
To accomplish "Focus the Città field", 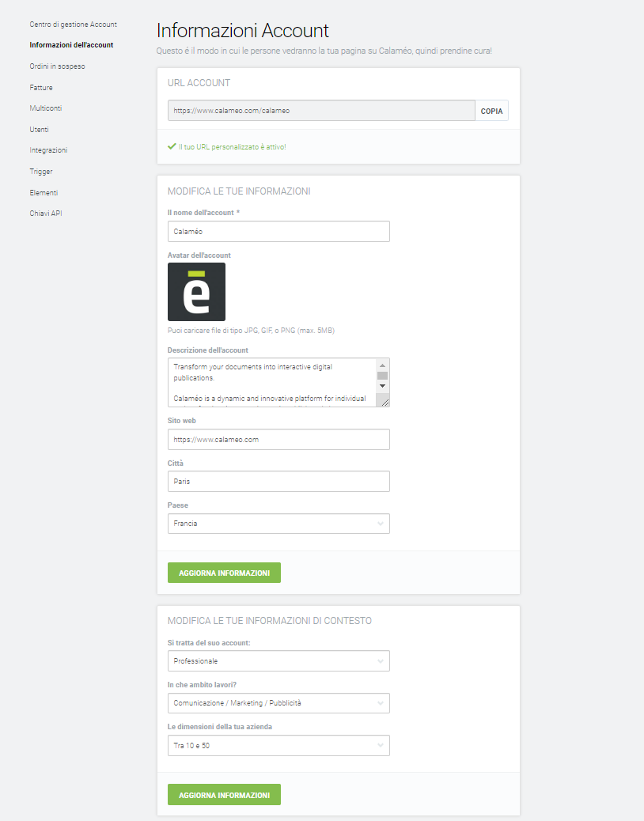I will [278, 481].
